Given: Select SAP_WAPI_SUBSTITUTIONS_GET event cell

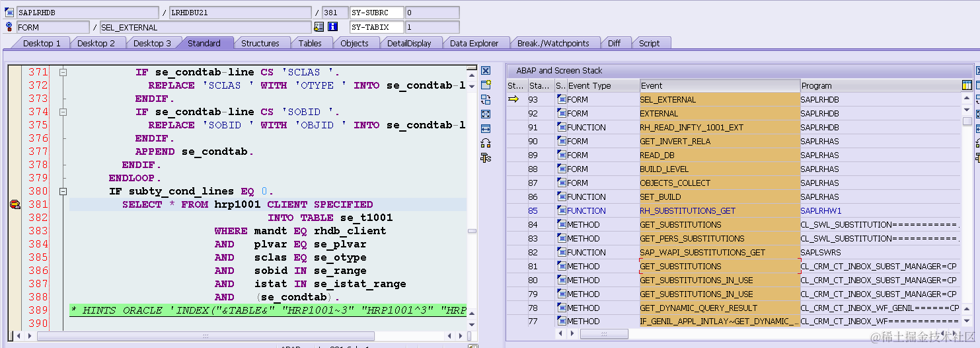Looking at the screenshot, I should [x=720, y=252].
